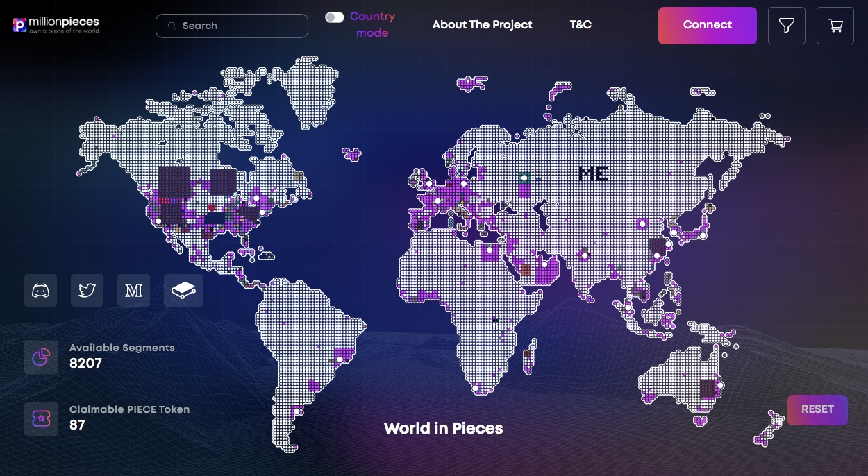Click the Country mode label
Viewport: 868px width, 476px height.
coord(372,24)
